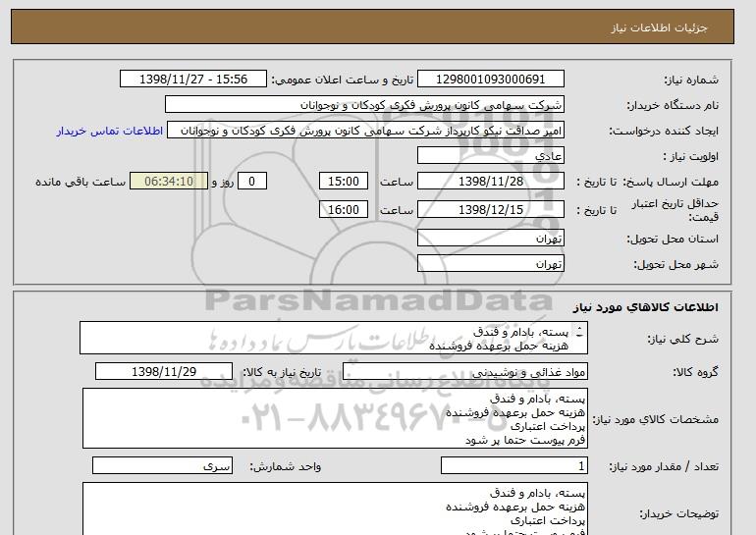756x535 pixels.
Task: Click the label توضیحات خریدار
Action: pos(678,513)
